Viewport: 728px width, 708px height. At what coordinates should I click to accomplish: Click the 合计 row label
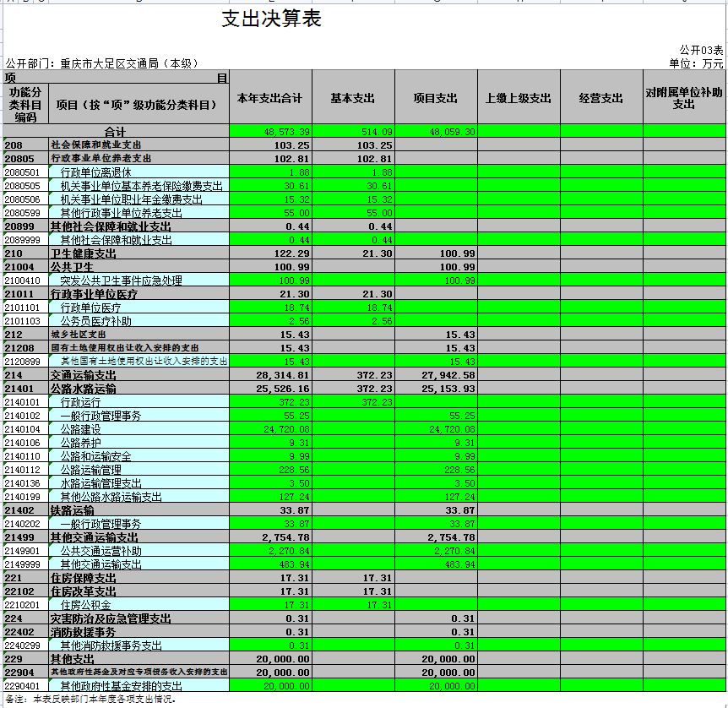pyautogui.click(x=115, y=132)
